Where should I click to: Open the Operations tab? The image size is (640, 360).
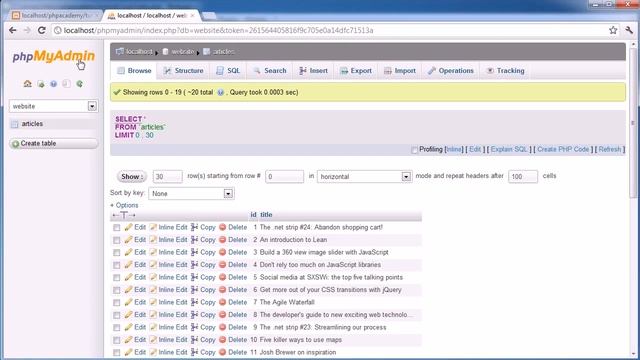[451, 71]
